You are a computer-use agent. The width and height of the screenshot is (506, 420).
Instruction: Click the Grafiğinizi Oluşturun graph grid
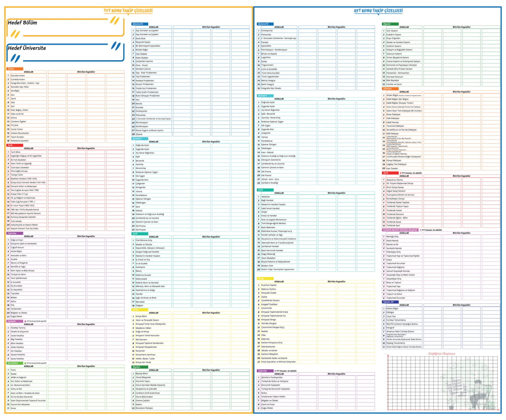pos(443,383)
